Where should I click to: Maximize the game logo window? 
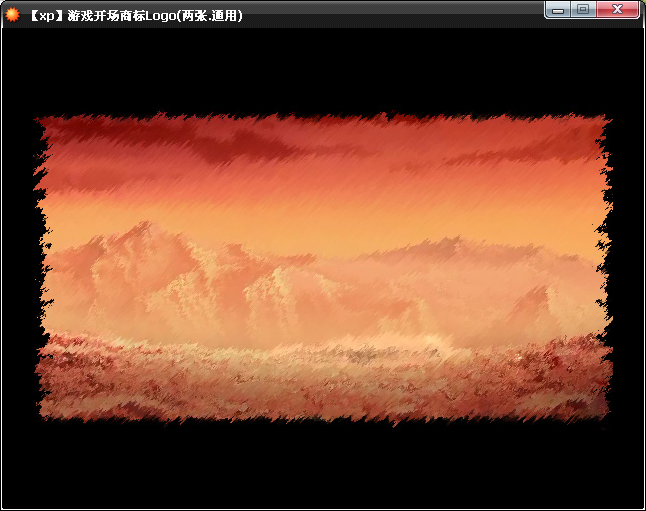[583, 10]
